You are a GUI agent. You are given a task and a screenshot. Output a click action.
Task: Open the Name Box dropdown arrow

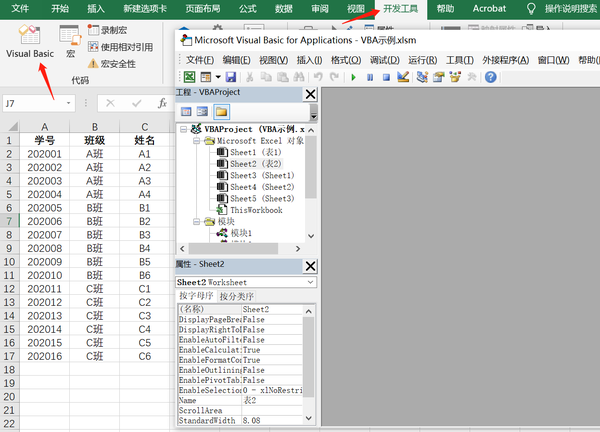pyautogui.click(x=68, y=103)
